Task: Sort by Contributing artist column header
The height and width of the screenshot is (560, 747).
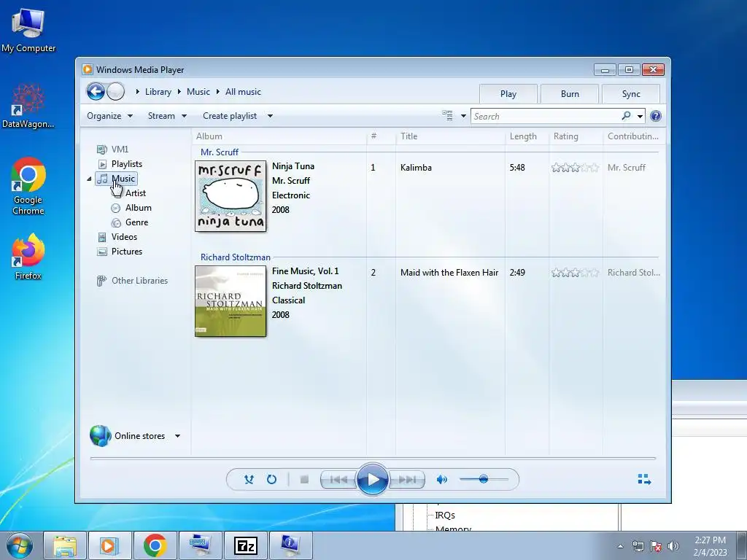Action: tap(632, 136)
